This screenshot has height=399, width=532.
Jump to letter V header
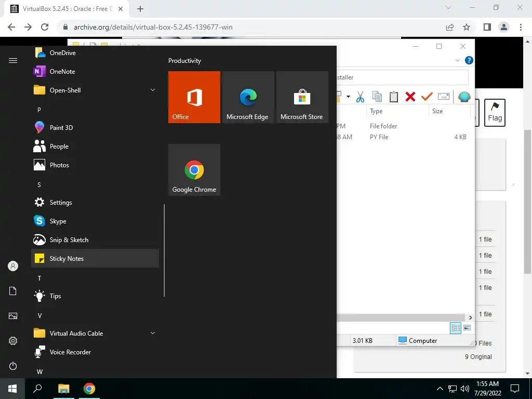[x=39, y=315]
